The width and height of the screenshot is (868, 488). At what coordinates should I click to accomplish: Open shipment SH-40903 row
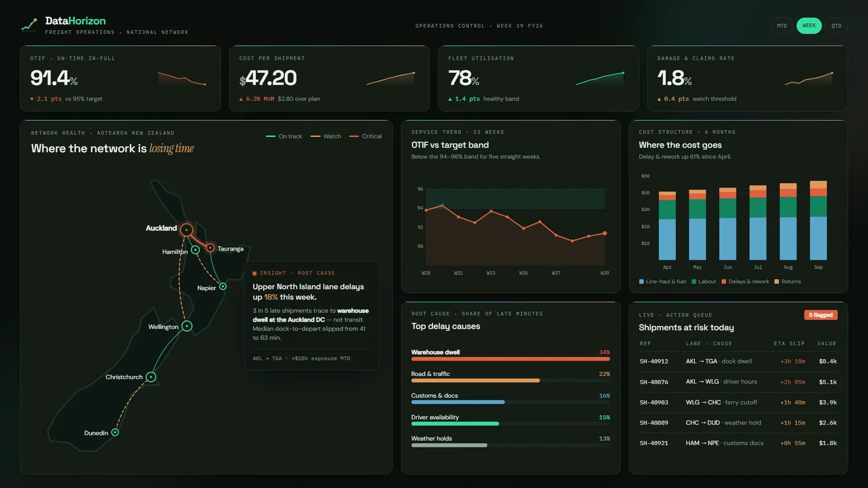point(738,402)
